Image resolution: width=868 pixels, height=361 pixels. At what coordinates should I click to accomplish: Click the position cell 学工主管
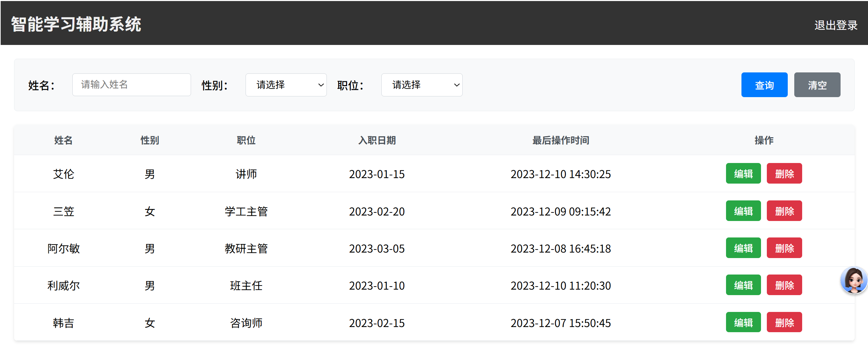coord(246,211)
